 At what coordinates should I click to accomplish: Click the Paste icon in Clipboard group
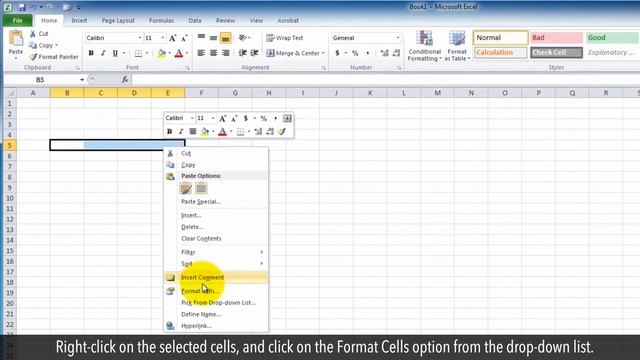click(16, 39)
